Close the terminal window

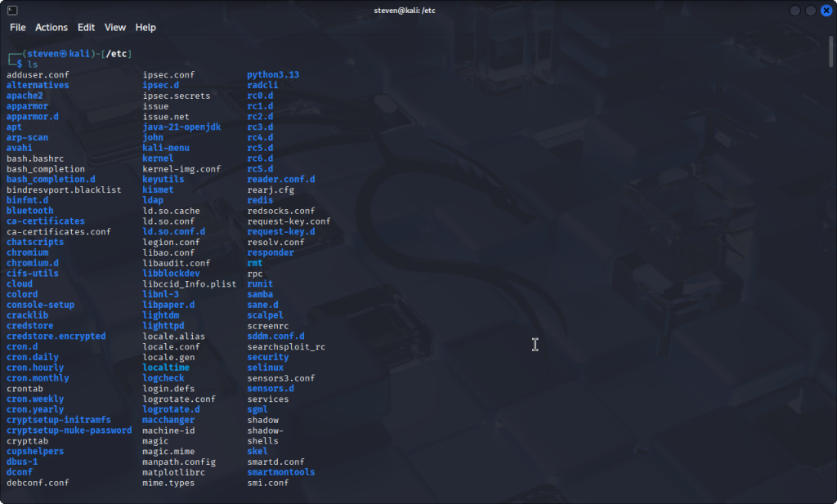(x=826, y=11)
